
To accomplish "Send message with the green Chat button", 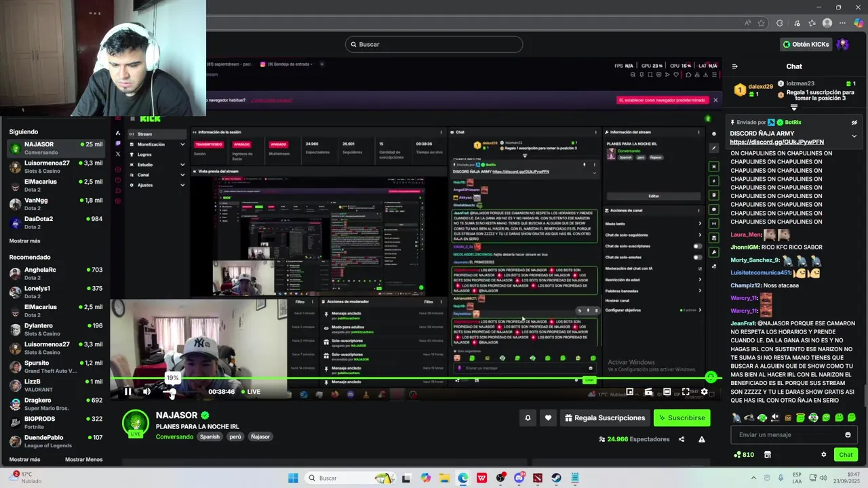I will [x=846, y=455].
